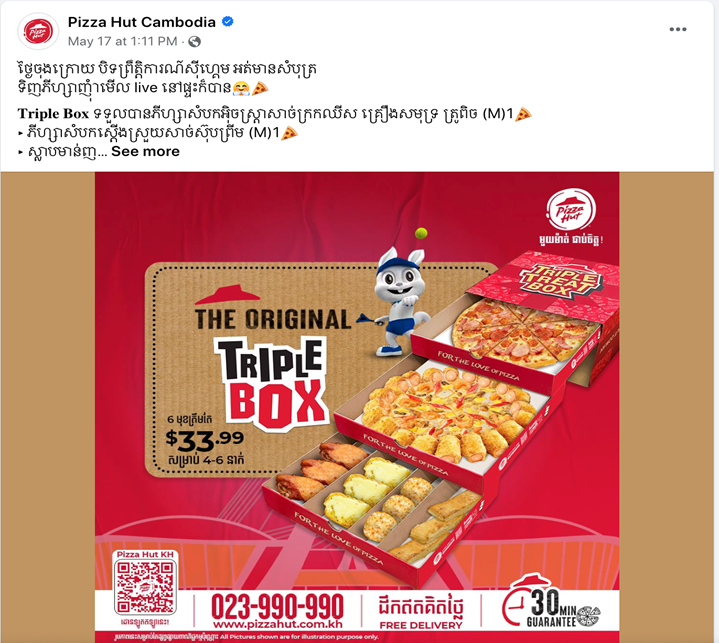719x643 pixels.
Task: Click the www.pizzahut.com.kh web address
Action: pos(277,624)
